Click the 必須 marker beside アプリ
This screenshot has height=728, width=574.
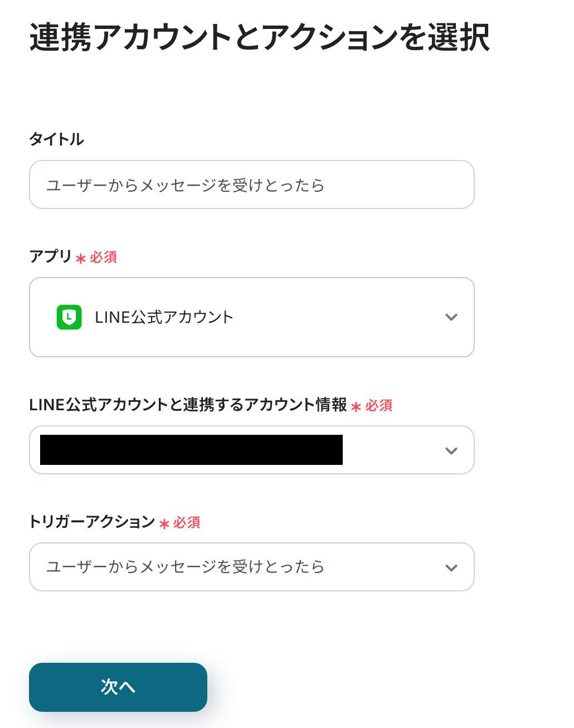pyautogui.click(x=104, y=258)
